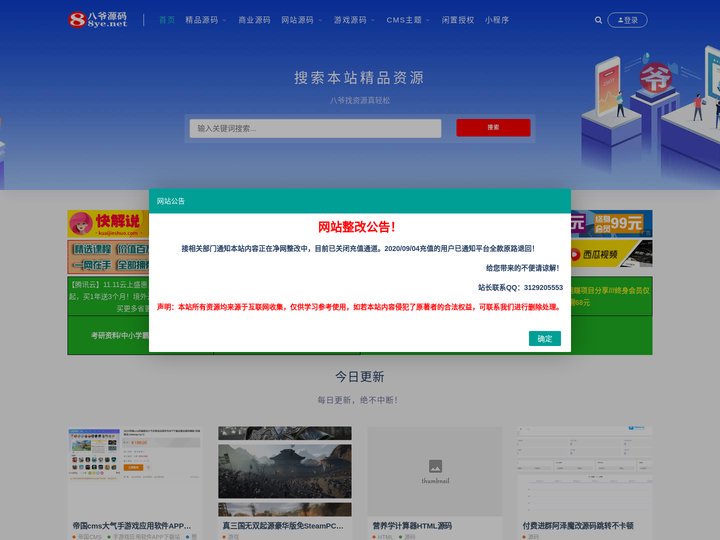Expand the 游戏源码 dropdown menu
This screenshot has width=720, height=540.
tap(354, 20)
